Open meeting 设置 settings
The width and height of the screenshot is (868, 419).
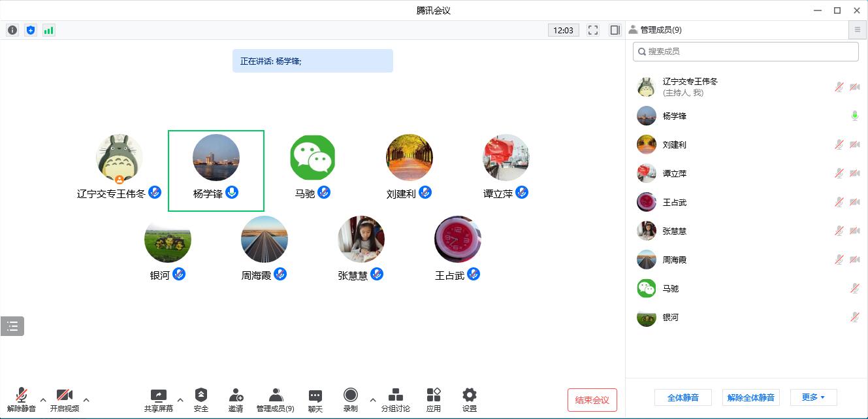click(470, 400)
